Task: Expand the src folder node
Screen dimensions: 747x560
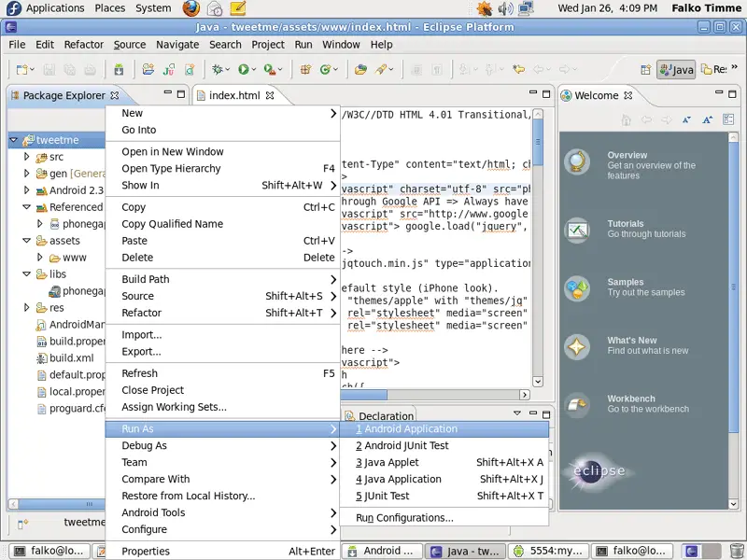Action: (27, 156)
